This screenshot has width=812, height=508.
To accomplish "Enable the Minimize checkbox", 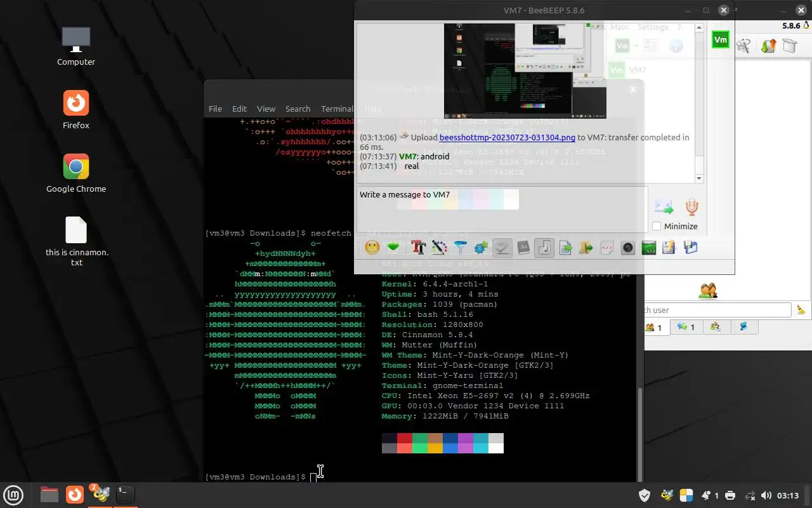I will coord(657,226).
